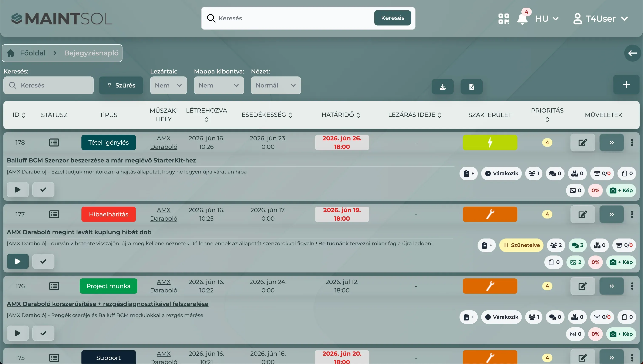This screenshot has width=643, height=364.
Task: Open entry 178 details with double arrow
Action: click(x=612, y=142)
